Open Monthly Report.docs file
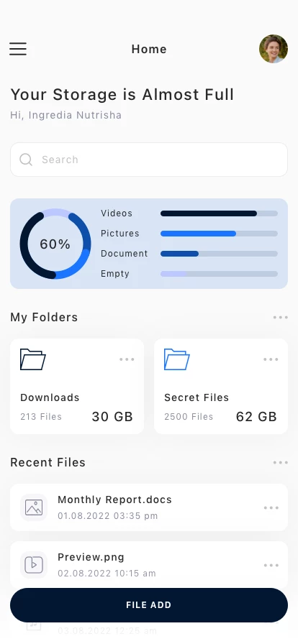Screen dimensions: 298x644 (149, 507)
